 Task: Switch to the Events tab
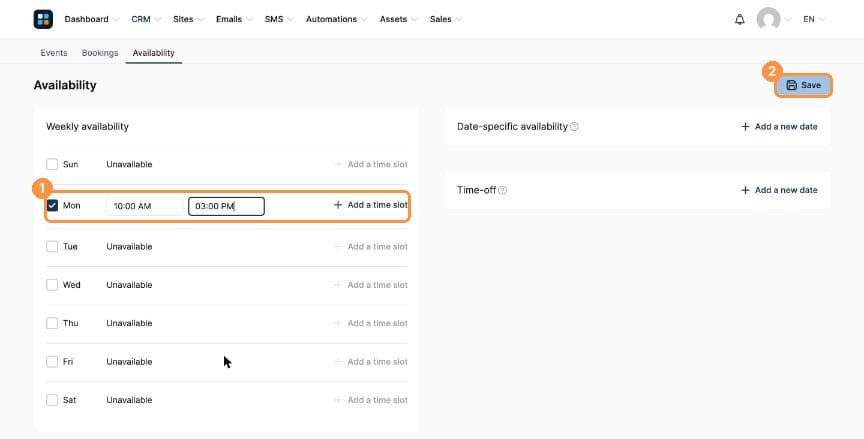53,53
